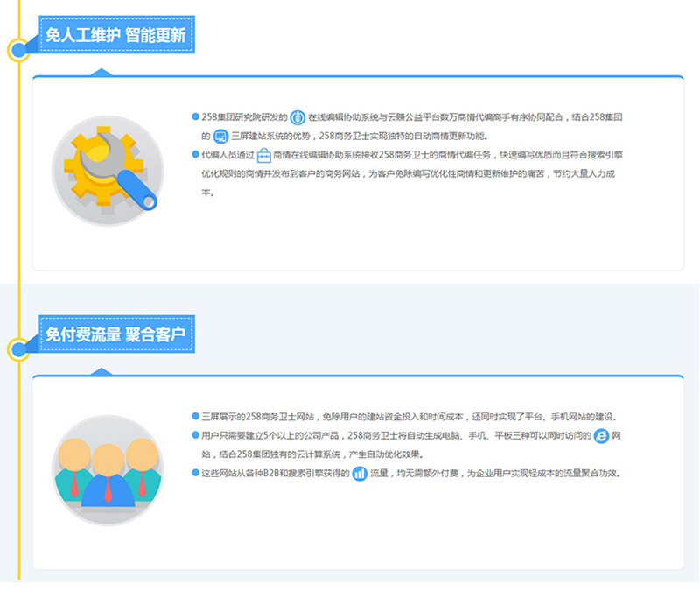The height and width of the screenshot is (598, 700).
Task: Click the briefcase icon before 商情在线编辑
Action: coord(263,155)
